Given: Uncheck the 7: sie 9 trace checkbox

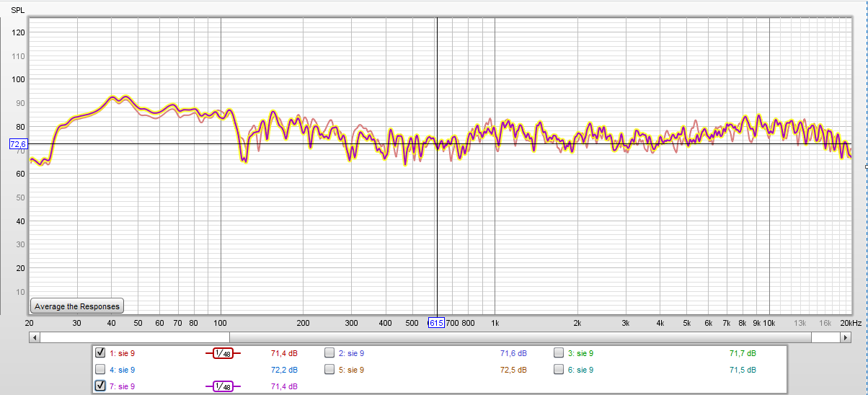Looking at the screenshot, I should point(100,386).
